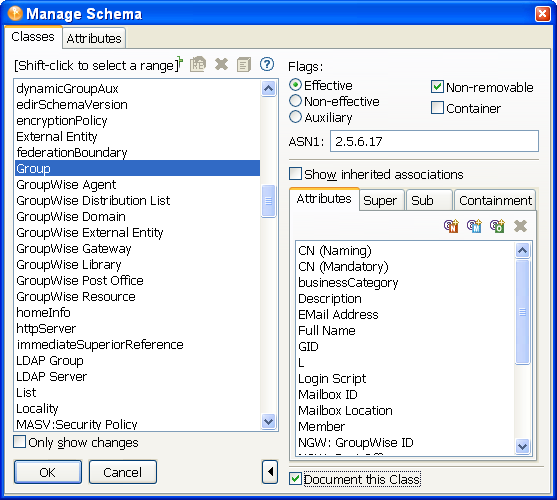Screen dimensions: 557x500
Task: Select encryptionPolicy class
Action: [137, 120]
